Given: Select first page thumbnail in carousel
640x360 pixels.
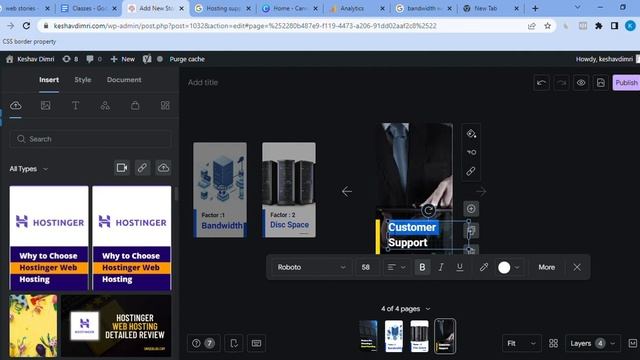Looking at the screenshot, I should [368, 336].
